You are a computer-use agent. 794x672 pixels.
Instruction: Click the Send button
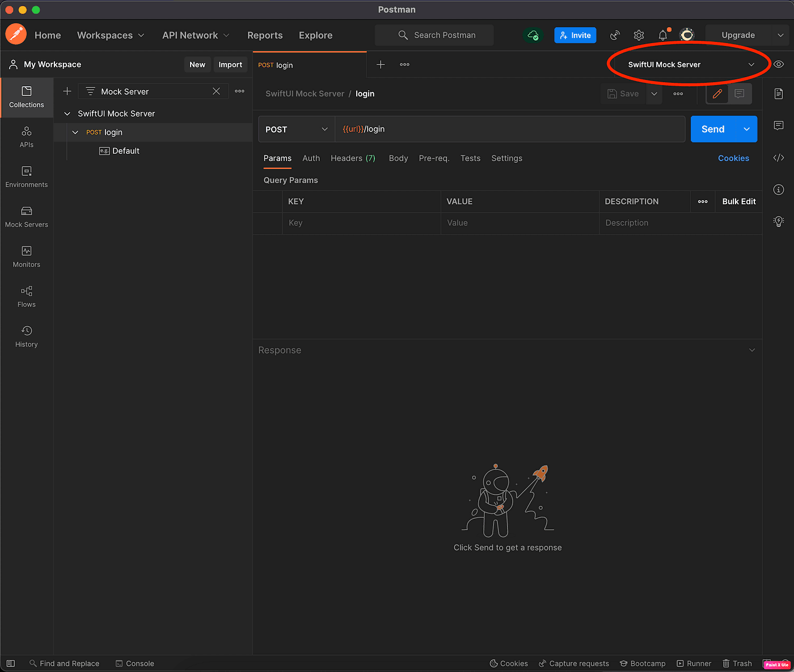tap(713, 129)
